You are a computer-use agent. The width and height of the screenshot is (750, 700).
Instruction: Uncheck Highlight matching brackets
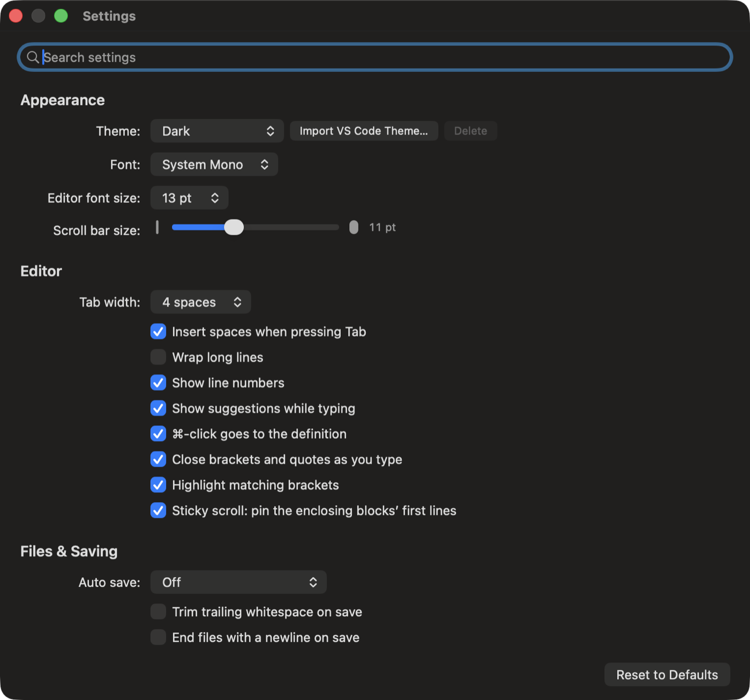click(x=158, y=485)
